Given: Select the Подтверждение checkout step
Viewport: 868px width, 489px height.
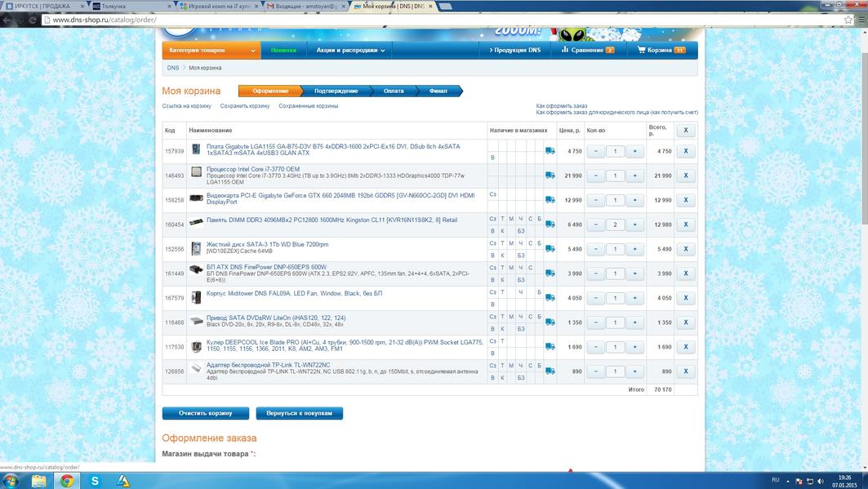Looking at the screenshot, I should coord(336,91).
